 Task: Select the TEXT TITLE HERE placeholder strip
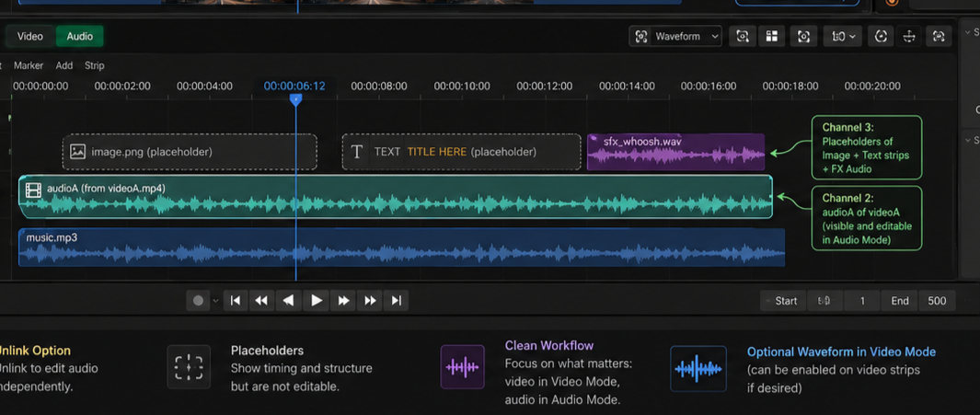461,152
